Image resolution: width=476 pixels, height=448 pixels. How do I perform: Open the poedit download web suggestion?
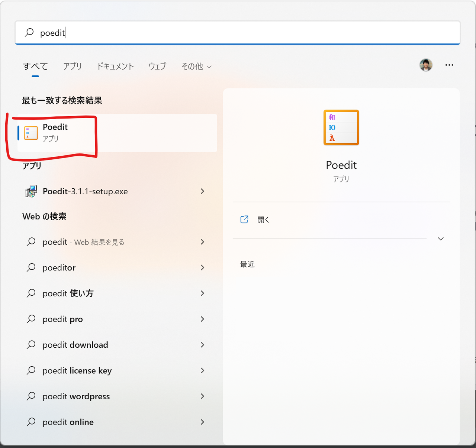click(75, 345)
